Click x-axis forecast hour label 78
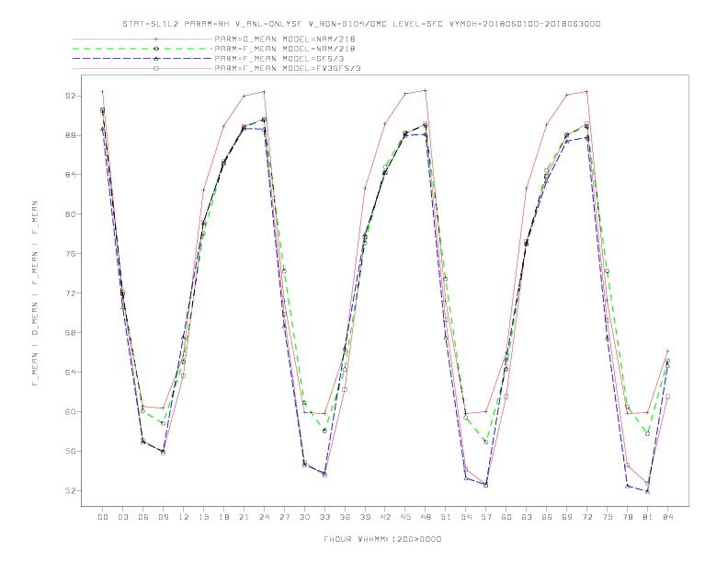Image resolution: width=728 pixels, height=563 pixels. tap(627, 517)
